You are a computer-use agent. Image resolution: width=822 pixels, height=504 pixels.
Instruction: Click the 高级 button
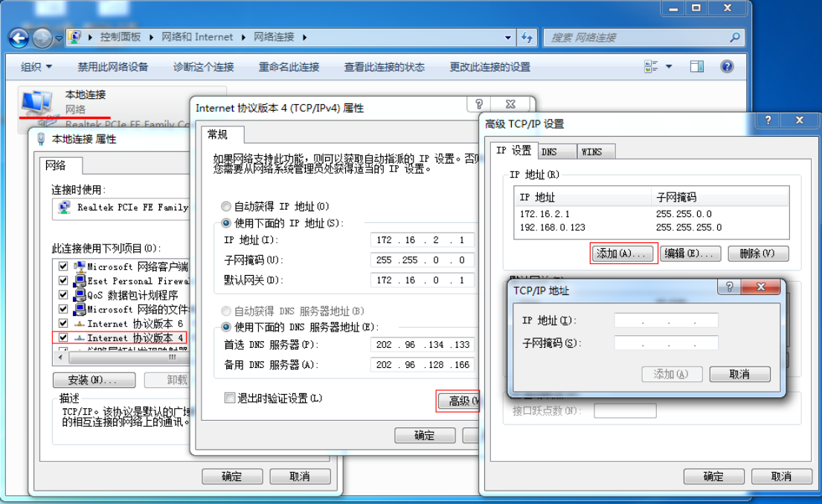457,401
